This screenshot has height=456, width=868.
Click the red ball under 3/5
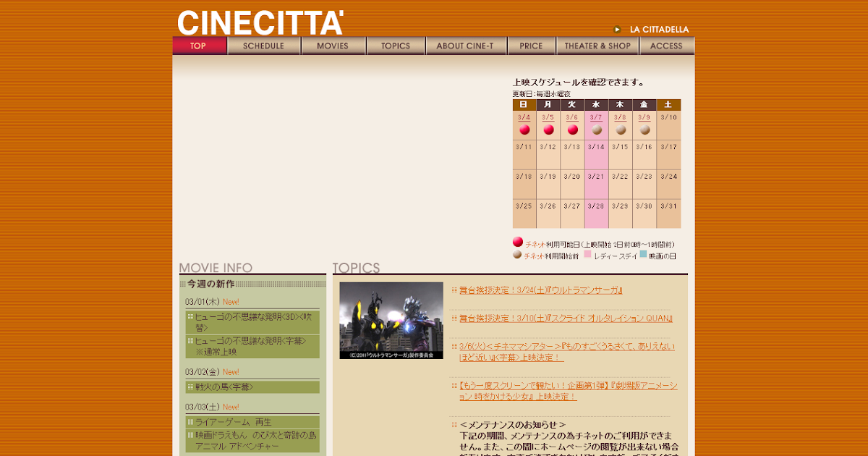coord(548,130)
